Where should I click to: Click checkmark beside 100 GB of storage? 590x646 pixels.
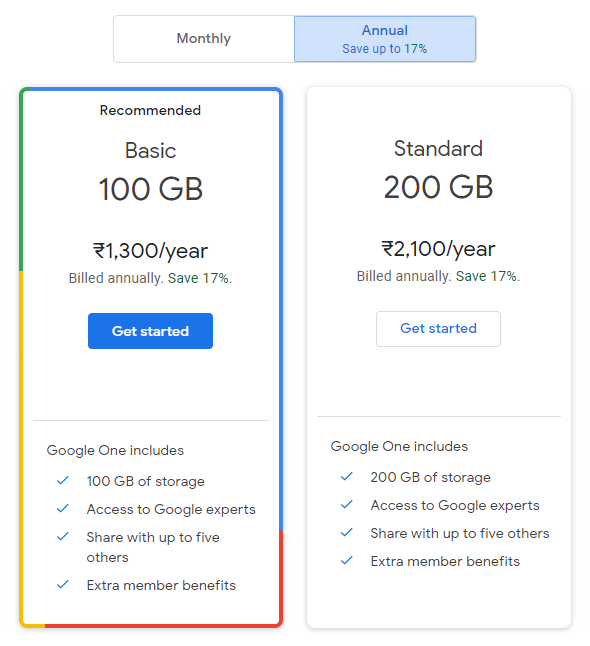63,480
